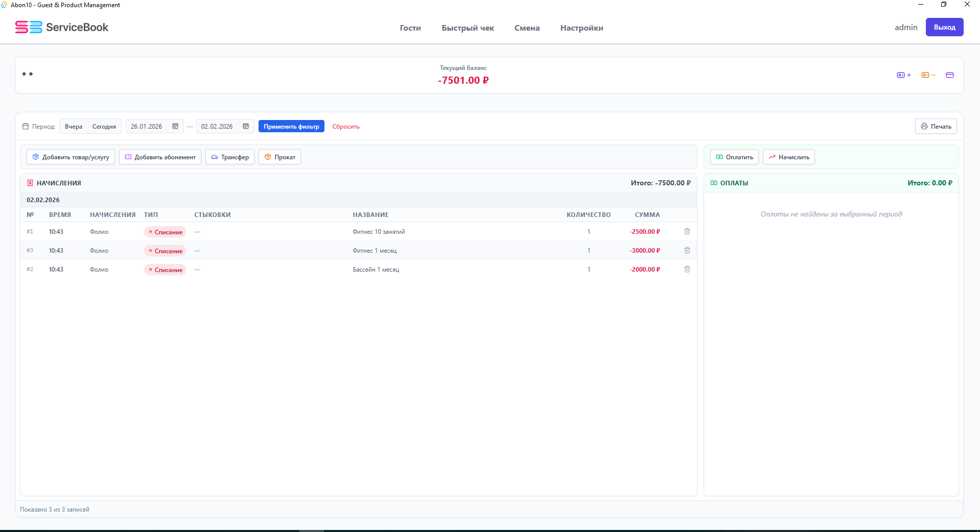
Task: Select the Сегодня period preset
Action: pyautogui.click(x=104, y=127)
